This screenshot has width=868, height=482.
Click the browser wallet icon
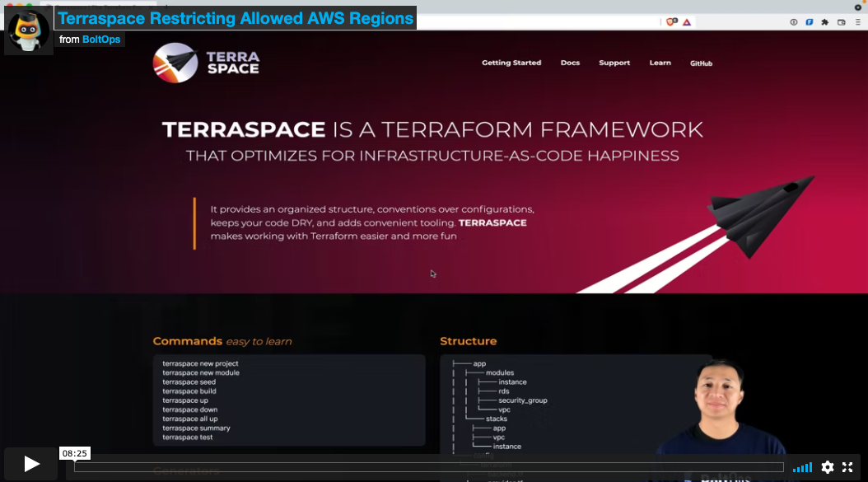(x=842, y=22)
